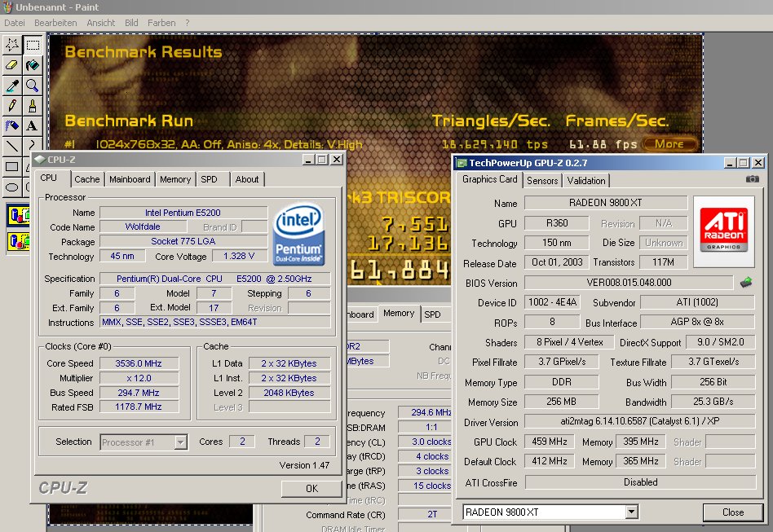Activate the Pick Color eyedropper tool
The image size is (773, 532).
[12, 86]
